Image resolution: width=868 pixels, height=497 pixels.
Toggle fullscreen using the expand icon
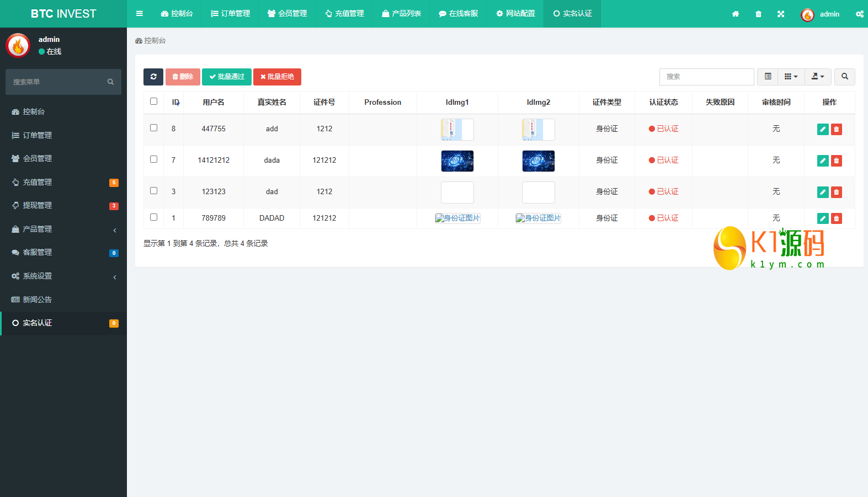pos(781,14)
